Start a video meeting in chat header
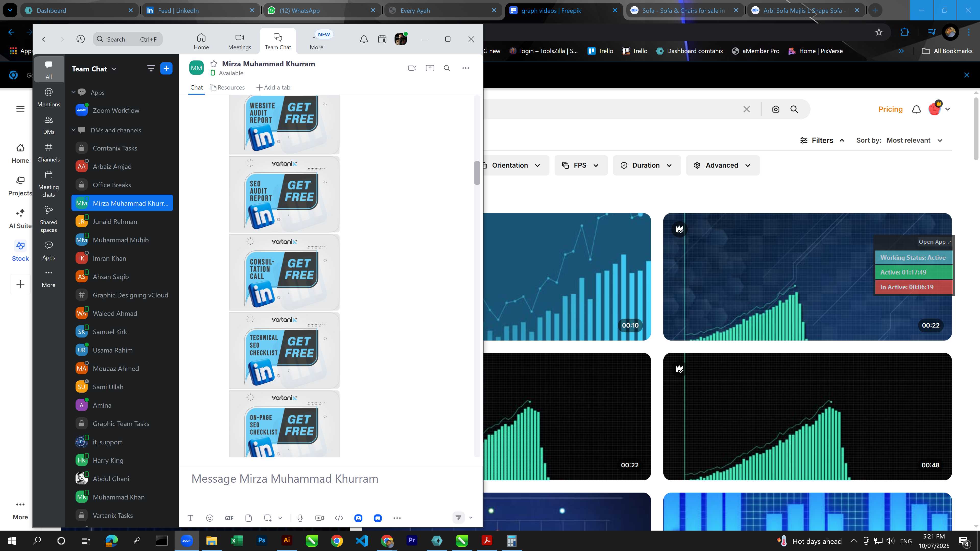This screenshot has width=980, height=551. point(412,68)
